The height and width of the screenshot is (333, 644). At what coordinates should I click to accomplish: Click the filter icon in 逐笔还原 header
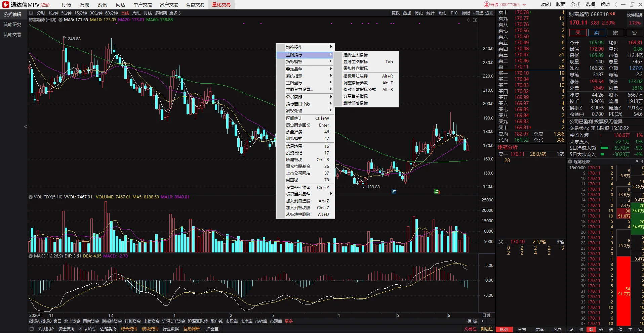637,162
